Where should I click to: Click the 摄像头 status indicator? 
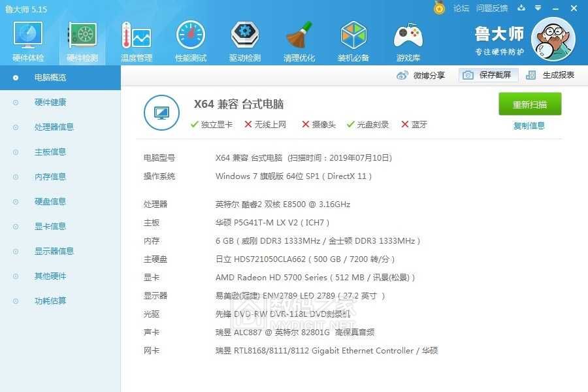pos(319,125)
